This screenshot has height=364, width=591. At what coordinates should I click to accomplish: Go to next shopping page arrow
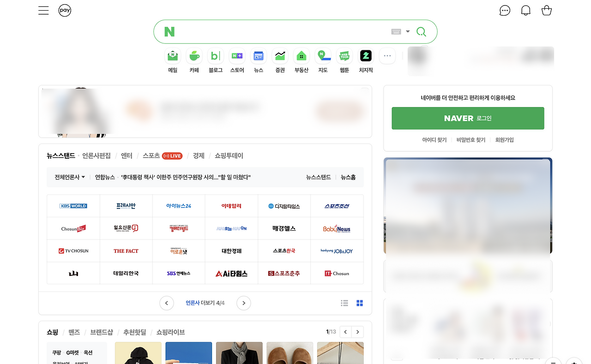click(358, 332)
